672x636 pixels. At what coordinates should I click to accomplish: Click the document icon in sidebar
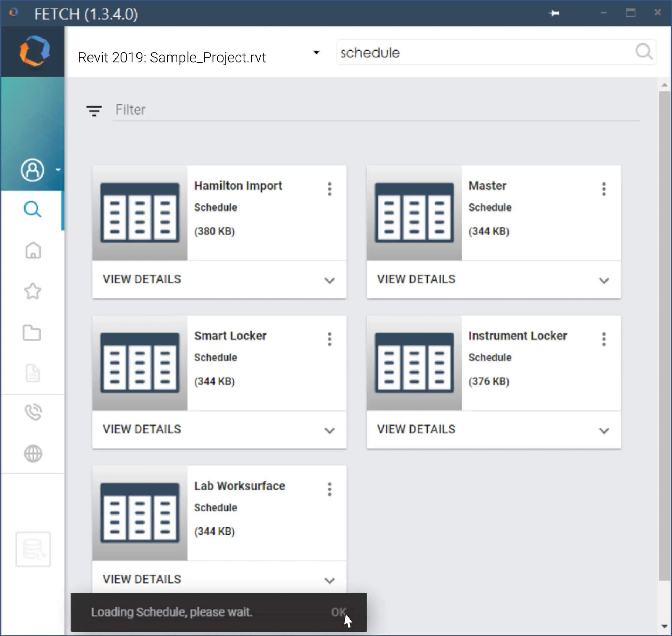33,373
